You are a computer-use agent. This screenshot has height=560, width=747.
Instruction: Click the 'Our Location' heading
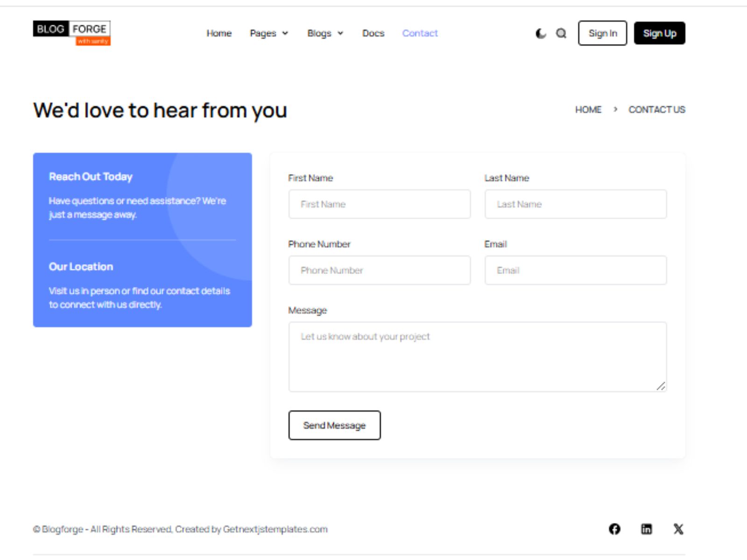click(81, 266)
